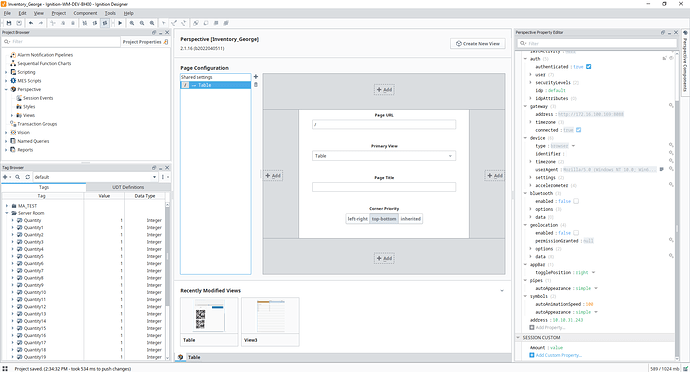Select top-bottom corner priority
The height and width of the screenshot is (372, 690).
click(384, 219)
